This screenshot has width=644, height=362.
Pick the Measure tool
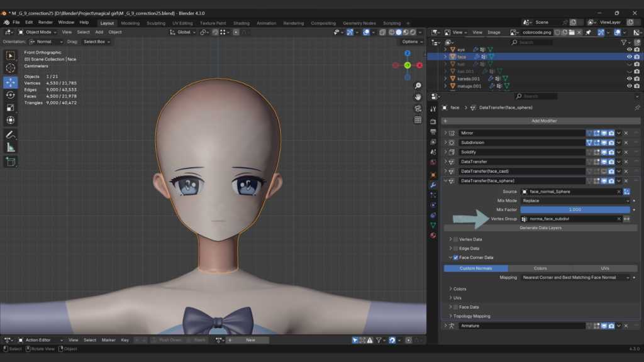(x=10, y=148)
